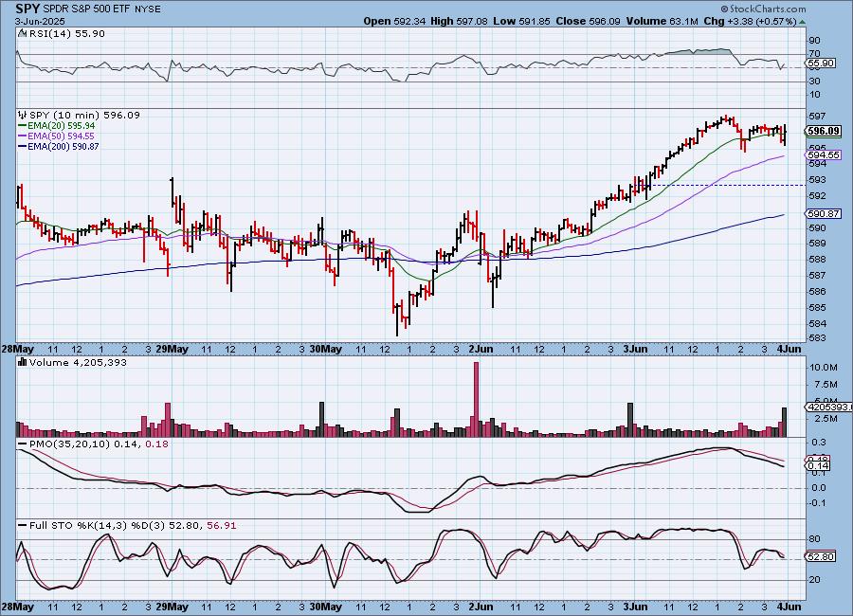
Task: Click the price-bars icon beside SPY (10 min)
Action: click(23, 115)
